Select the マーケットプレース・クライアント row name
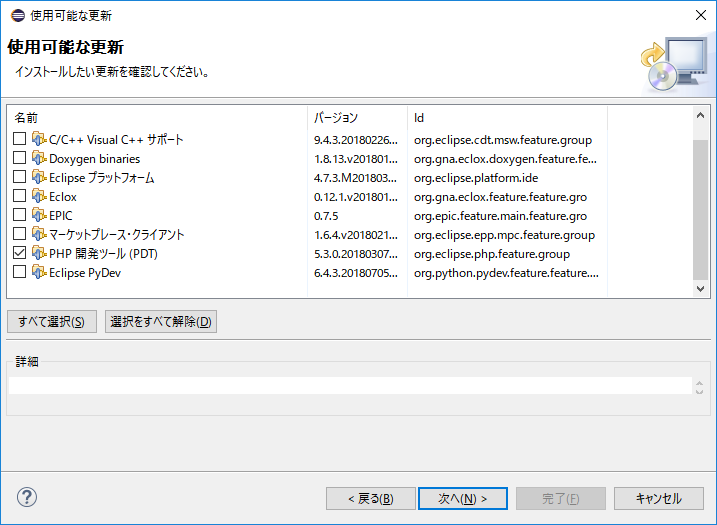 (117, 235)
